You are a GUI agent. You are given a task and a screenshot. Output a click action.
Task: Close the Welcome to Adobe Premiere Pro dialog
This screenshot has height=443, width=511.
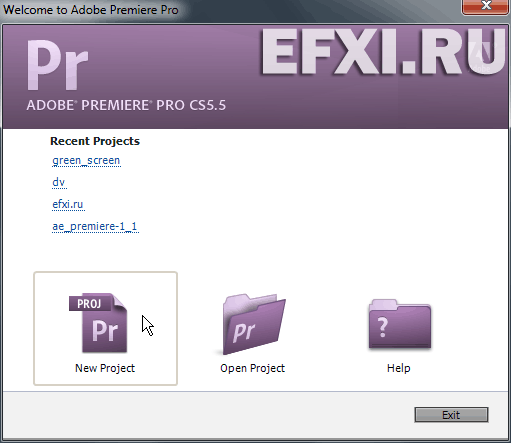(x=485, y=7)
